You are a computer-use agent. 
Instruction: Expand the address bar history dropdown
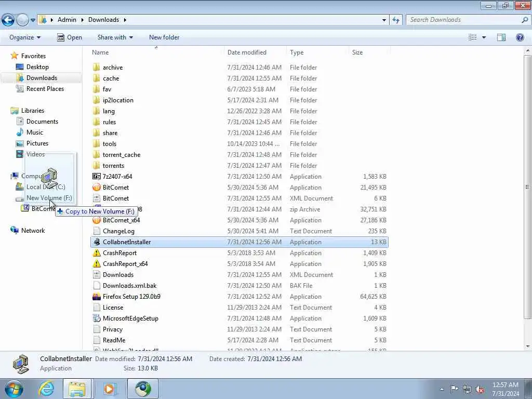tap(384, 20)
